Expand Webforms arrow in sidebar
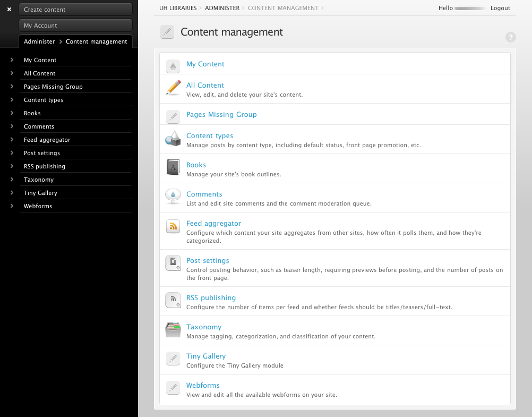532x417 pixels. coord(12,206)
